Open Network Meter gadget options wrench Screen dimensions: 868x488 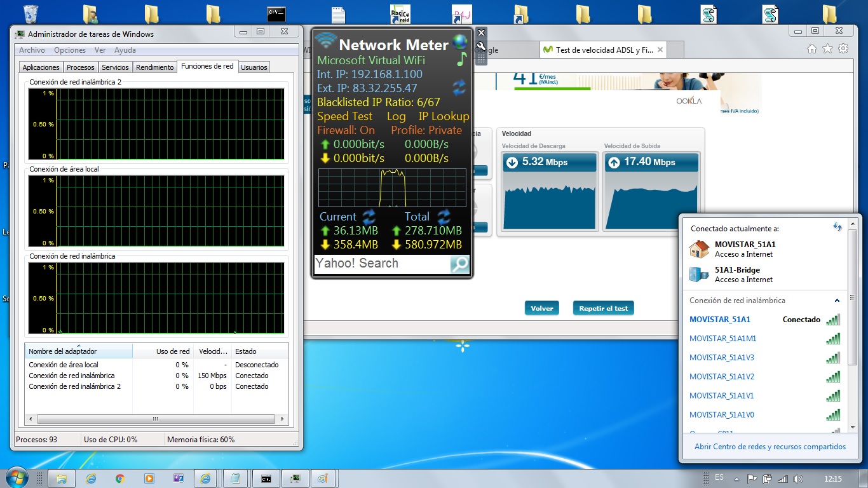(481, 46)
